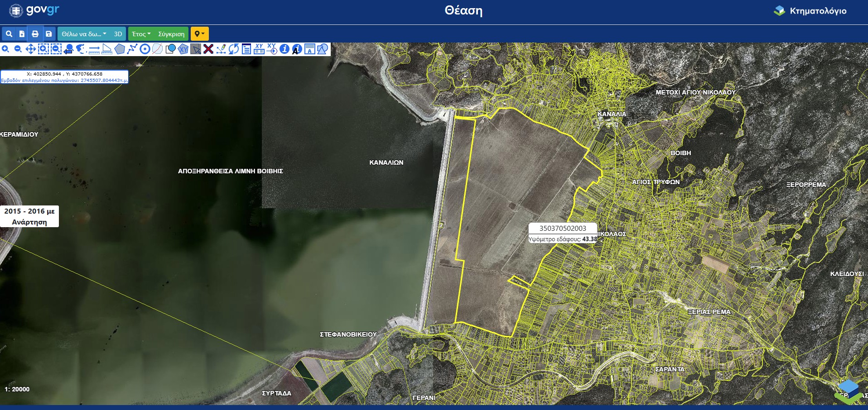Toggle the Σύγκριση comparison mode
This screenshot has width=868, height=410.
(171, 34)
